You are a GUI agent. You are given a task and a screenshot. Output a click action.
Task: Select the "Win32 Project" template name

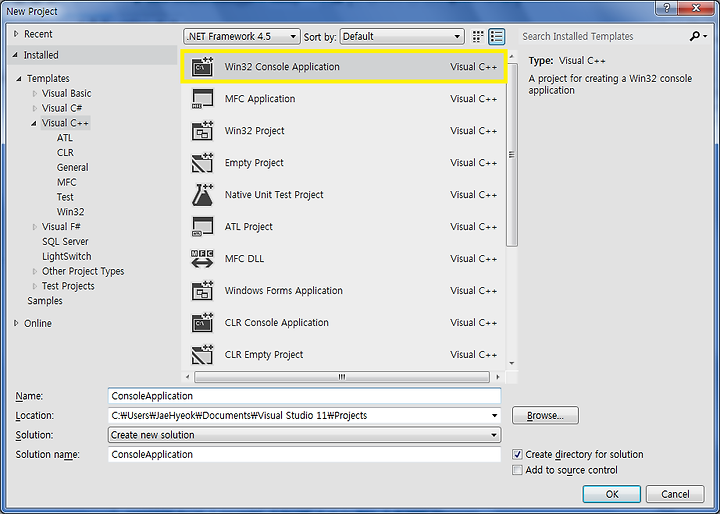tap(254, 131)
